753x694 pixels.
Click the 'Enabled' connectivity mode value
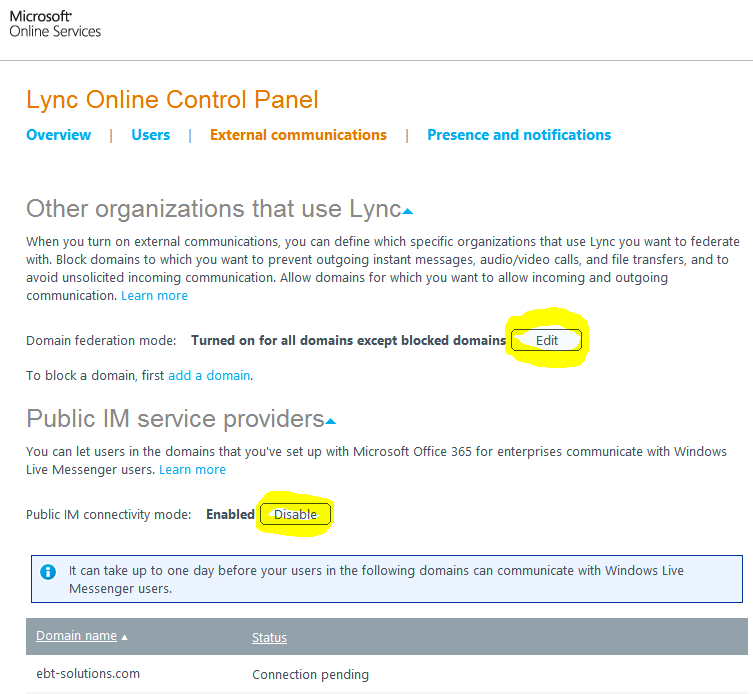click(x=230, y=514)
